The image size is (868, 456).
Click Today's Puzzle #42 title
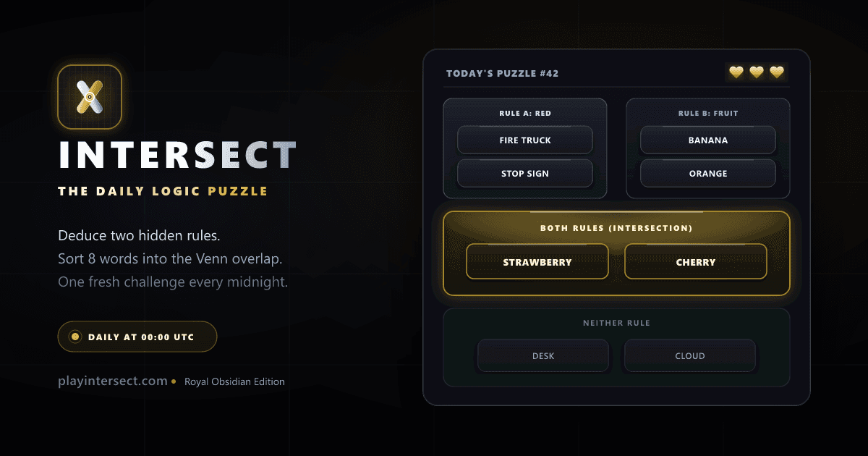click(502, 73)
